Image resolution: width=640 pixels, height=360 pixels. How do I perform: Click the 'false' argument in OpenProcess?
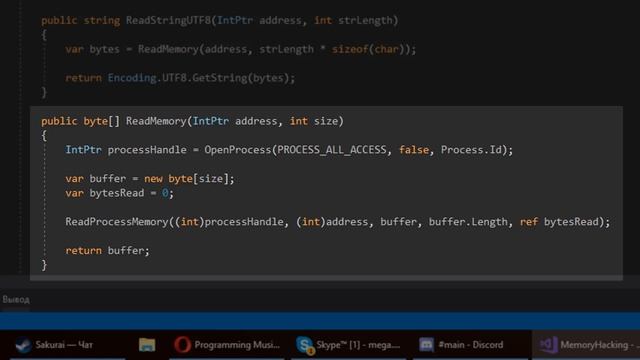point(414,150)
